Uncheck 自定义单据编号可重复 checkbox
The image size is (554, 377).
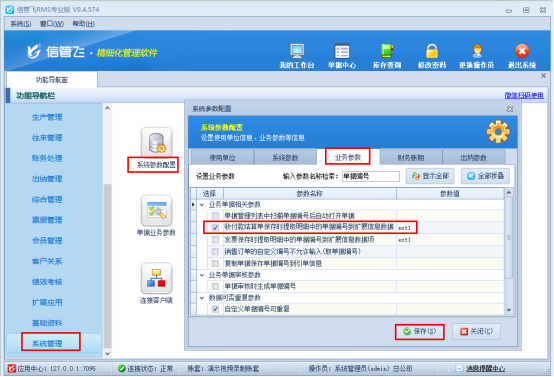coord(215,309)
